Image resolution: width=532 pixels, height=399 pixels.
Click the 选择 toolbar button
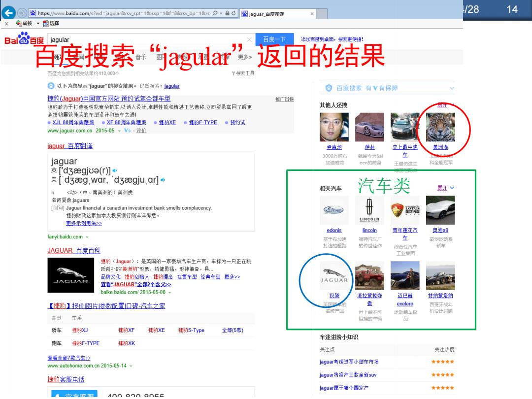(51, 24)
